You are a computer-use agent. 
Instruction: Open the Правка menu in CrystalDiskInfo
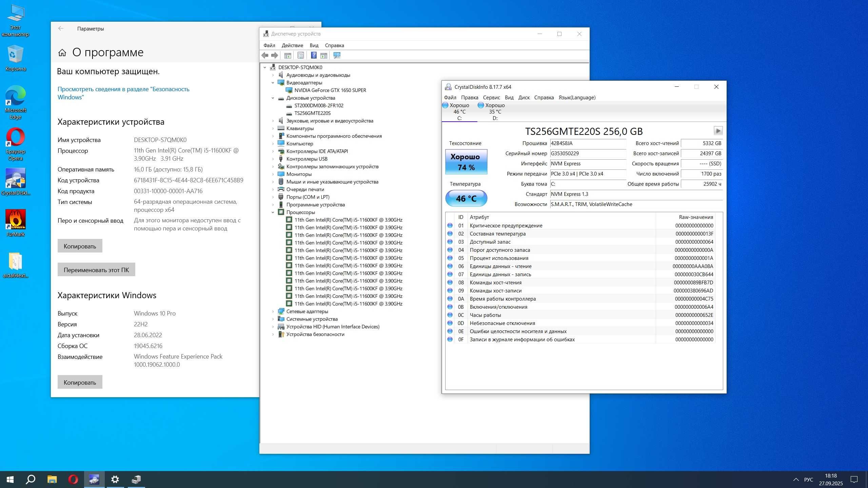pos(470,98)
